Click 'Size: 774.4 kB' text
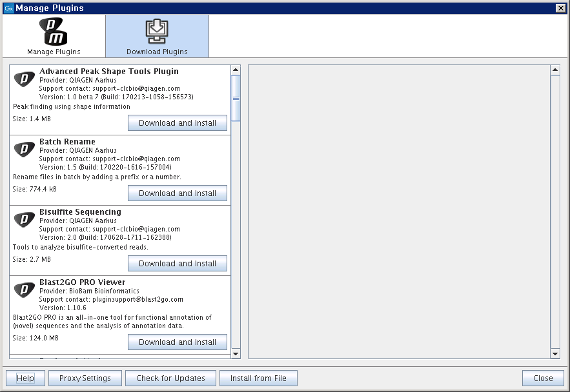570x392 pixels. [34, 189]
